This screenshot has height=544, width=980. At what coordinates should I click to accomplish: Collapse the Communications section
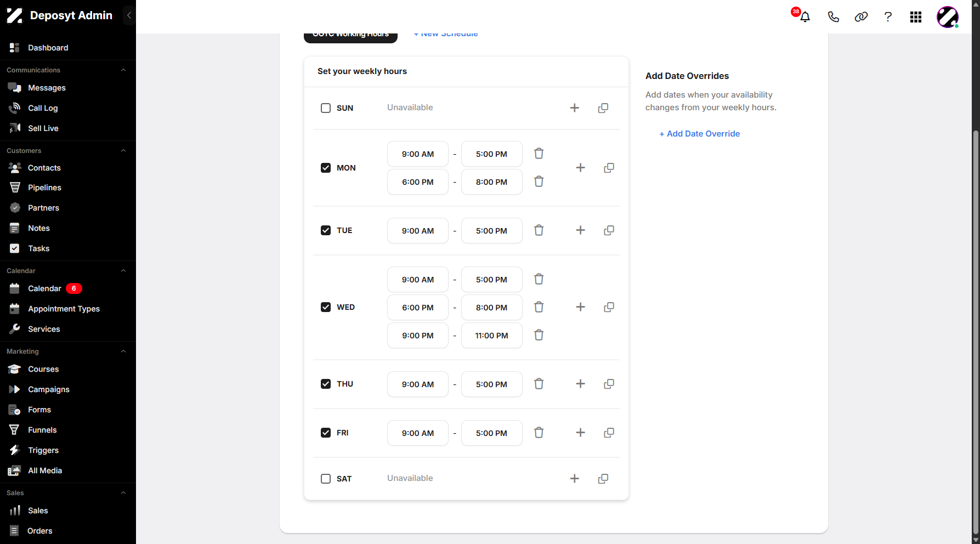pos(123,70)
